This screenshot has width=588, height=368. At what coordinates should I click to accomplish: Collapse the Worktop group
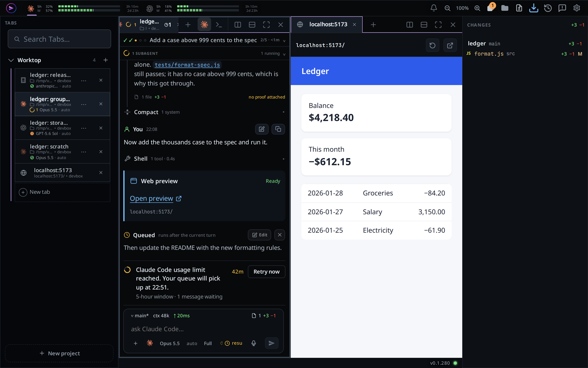[x=11, y=60]
